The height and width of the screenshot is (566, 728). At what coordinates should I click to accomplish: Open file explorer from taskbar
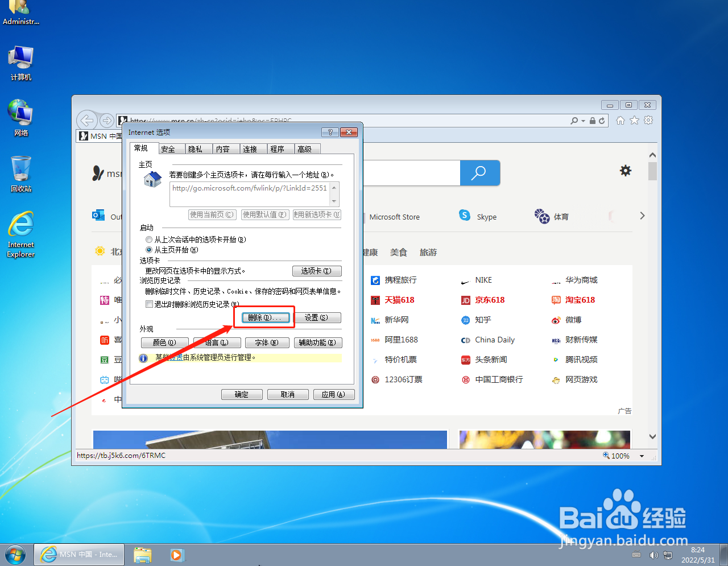click(x=143, y=555)
